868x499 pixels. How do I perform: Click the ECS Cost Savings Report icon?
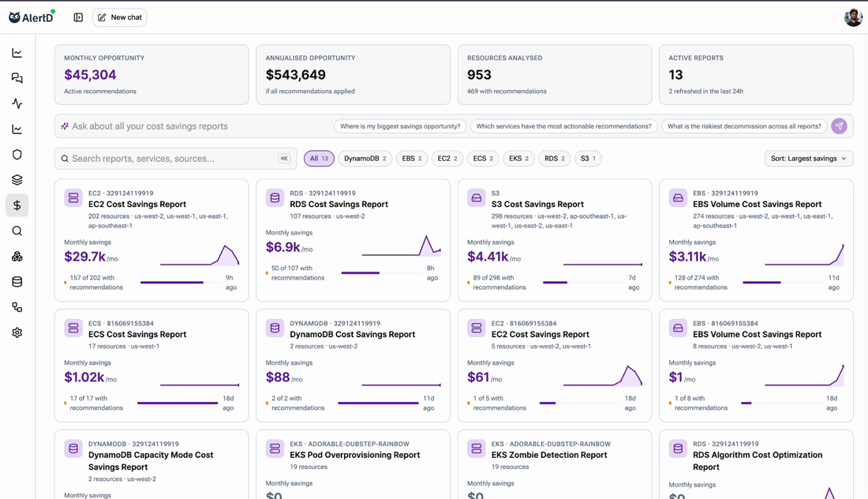[x=73, y=328]
